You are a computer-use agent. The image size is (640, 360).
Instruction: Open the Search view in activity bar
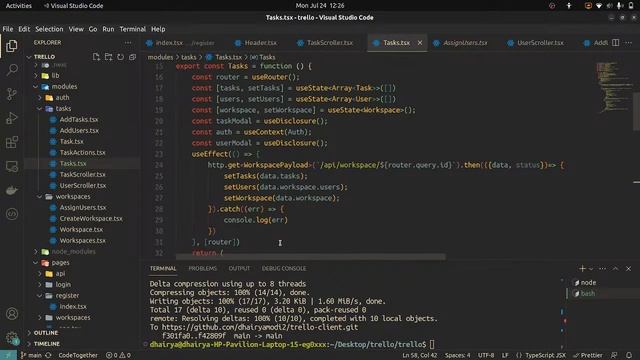tap(12, 70)
